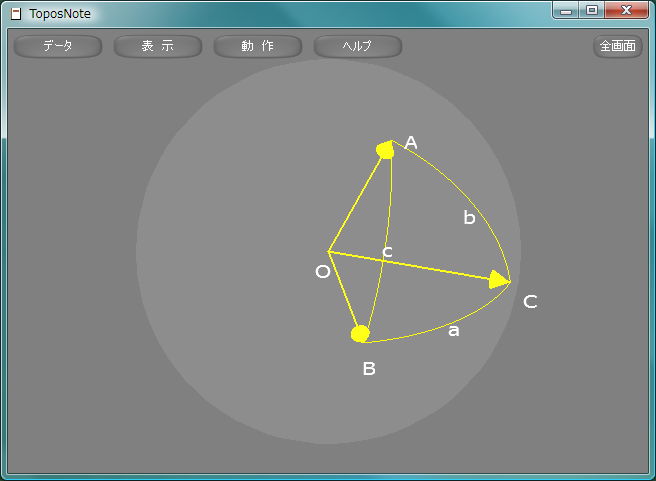Maximize the ToposNote window
This screenshot has height=481, width=656.
(x=592, y=10)
